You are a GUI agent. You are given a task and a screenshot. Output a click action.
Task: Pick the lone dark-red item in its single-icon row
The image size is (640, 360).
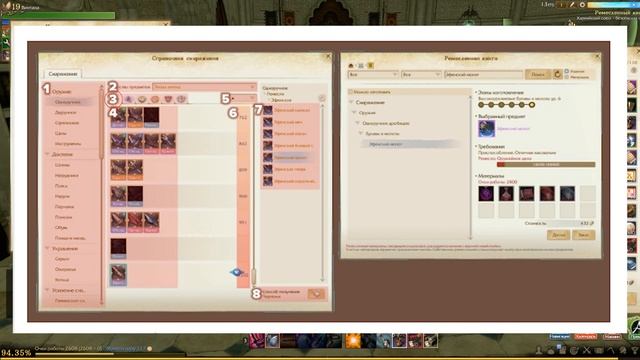[118, 249]
